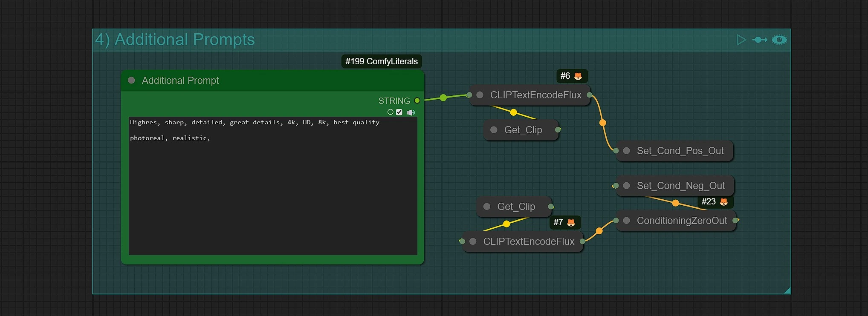Select the 'Additional Prompt' node title
This screenshot has width=868, height=316.
pos(180,80)
